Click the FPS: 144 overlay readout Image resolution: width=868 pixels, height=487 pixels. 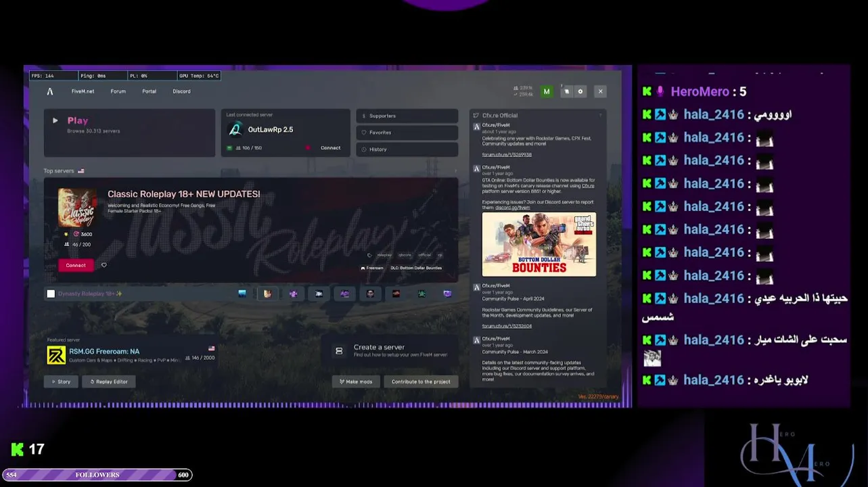53,76
